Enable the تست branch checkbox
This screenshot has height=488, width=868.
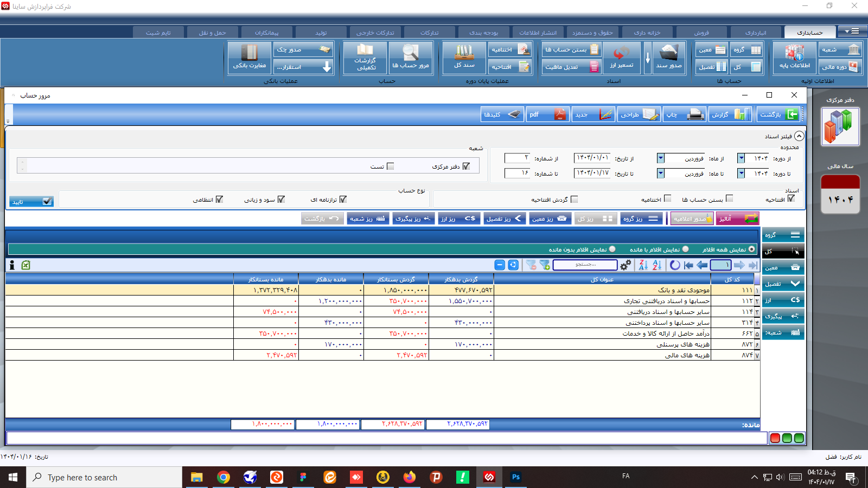point(390,166)
